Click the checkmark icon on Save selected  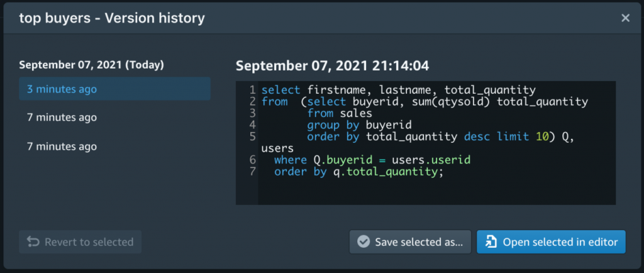tap(364, 242)
